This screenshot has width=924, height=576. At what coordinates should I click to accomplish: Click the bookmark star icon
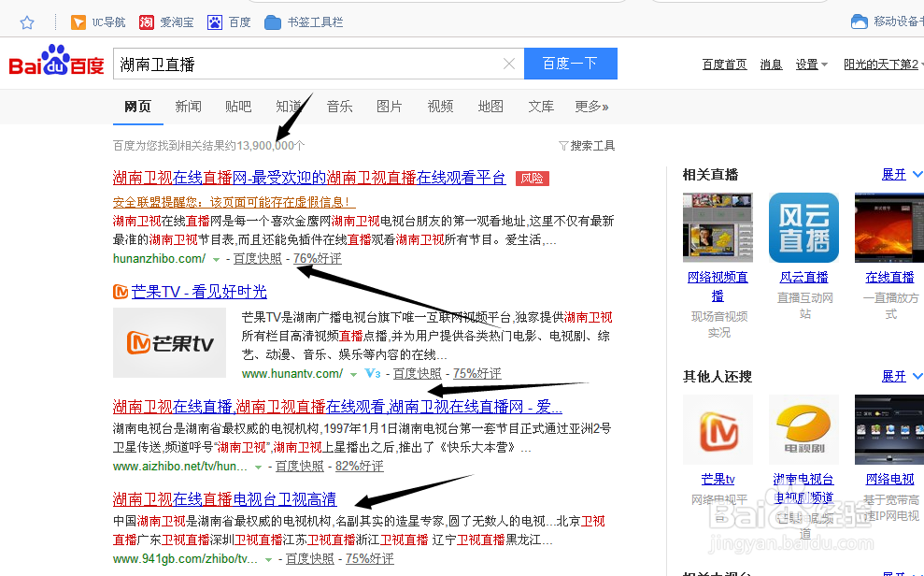coord(27,22)
